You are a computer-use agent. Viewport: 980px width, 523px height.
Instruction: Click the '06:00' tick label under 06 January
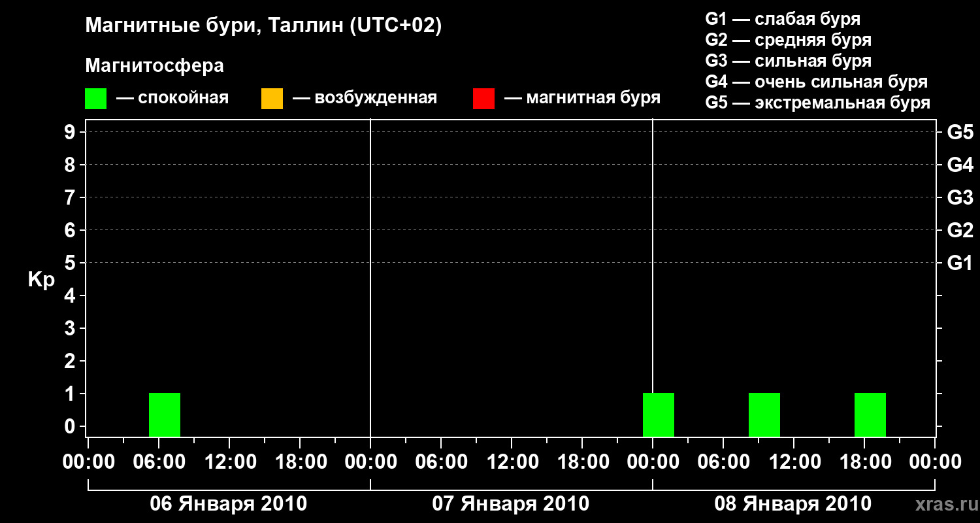pyautogui.click(x=159, y=462)
